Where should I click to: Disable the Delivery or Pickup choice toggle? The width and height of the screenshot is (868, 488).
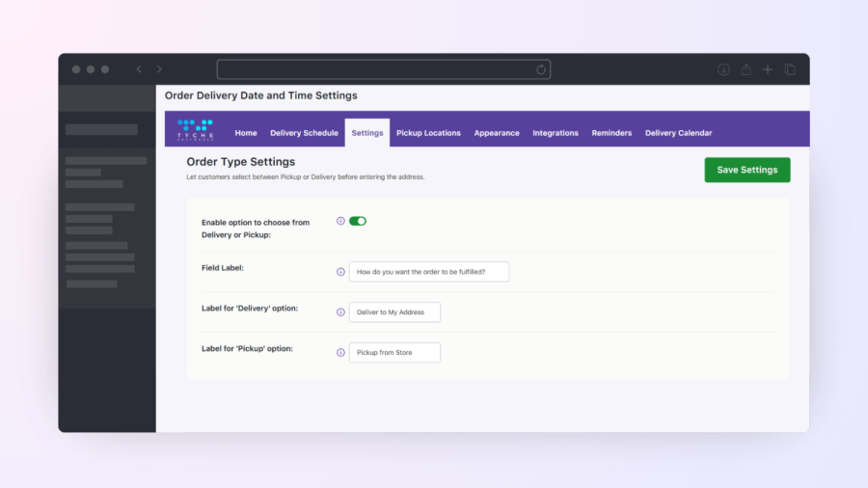[358, 221]
